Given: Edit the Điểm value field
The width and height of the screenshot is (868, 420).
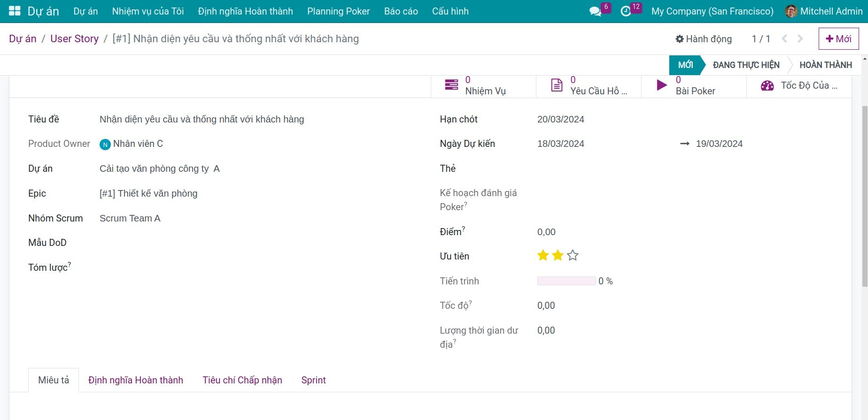Looking at the screenshot, I should 546,232.
